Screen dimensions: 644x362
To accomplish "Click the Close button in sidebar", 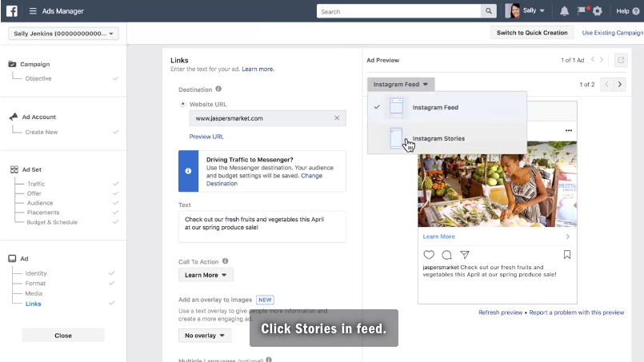I will pyautogui.click(x=63, y=336).
